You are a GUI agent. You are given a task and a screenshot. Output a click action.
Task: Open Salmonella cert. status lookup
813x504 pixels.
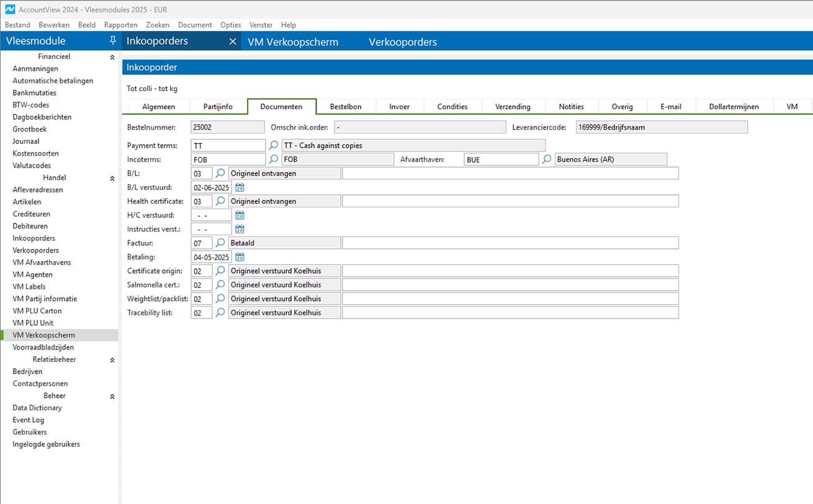[x=220, y=285]
